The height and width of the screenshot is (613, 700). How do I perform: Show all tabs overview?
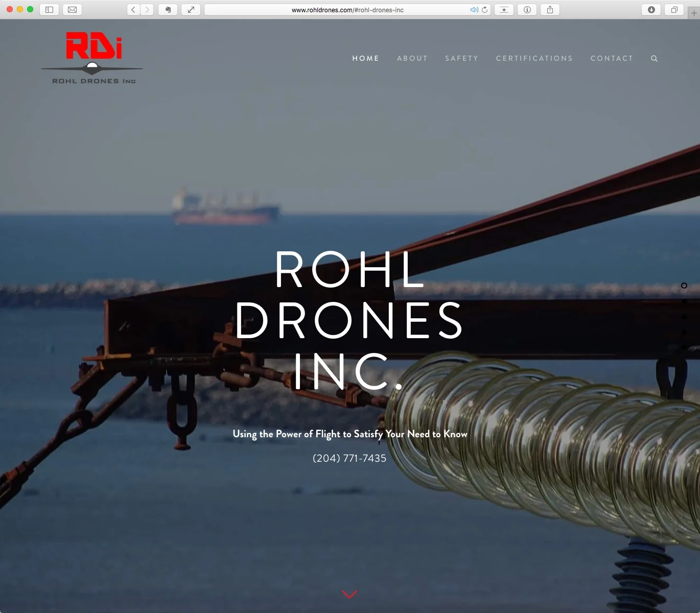[674, 10]
